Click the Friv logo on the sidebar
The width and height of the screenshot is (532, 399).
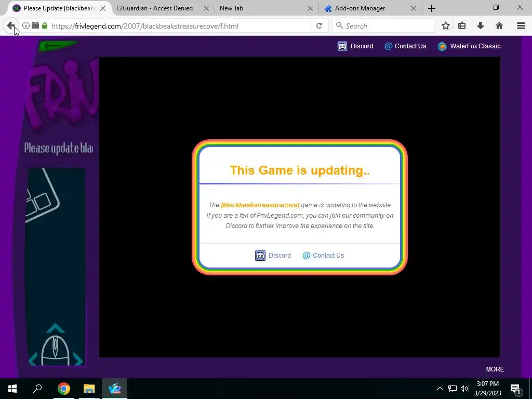pos(63,95)
